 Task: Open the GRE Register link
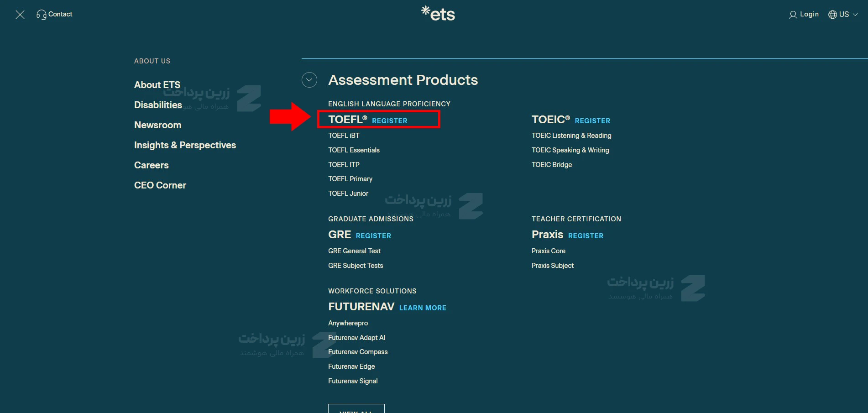(373, 236)
